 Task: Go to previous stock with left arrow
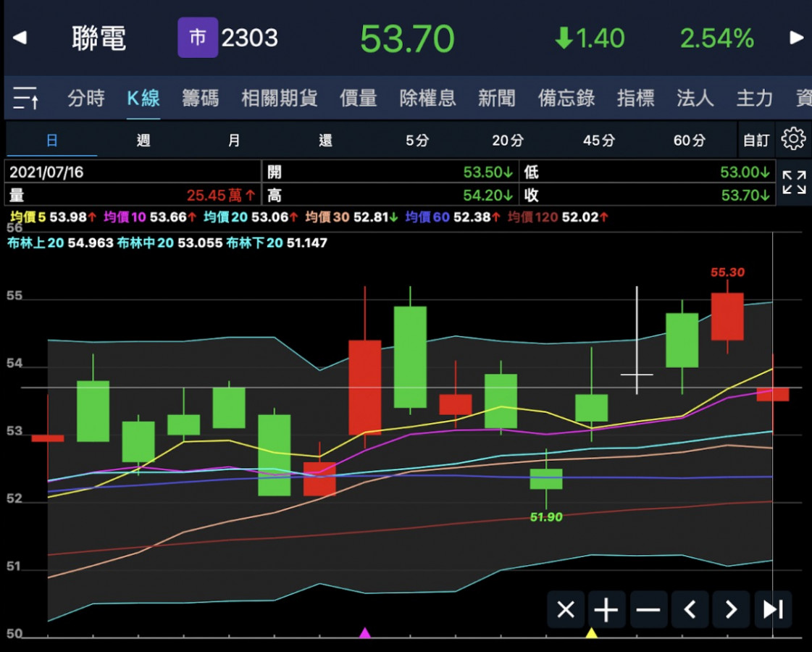pos(20,38)
